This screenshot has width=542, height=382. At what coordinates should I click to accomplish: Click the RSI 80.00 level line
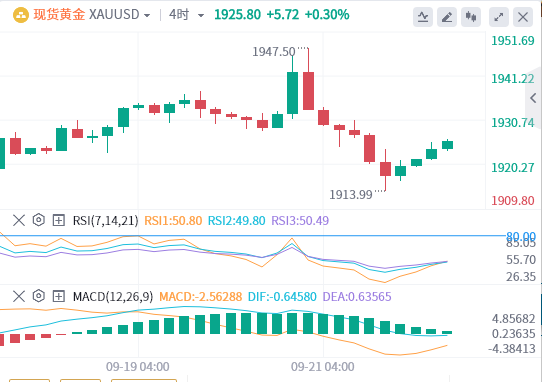(x=253, y=236)
